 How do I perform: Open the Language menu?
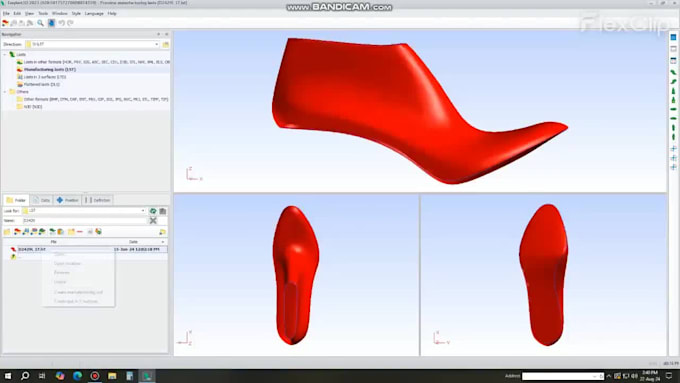click(x=94, y=13)
